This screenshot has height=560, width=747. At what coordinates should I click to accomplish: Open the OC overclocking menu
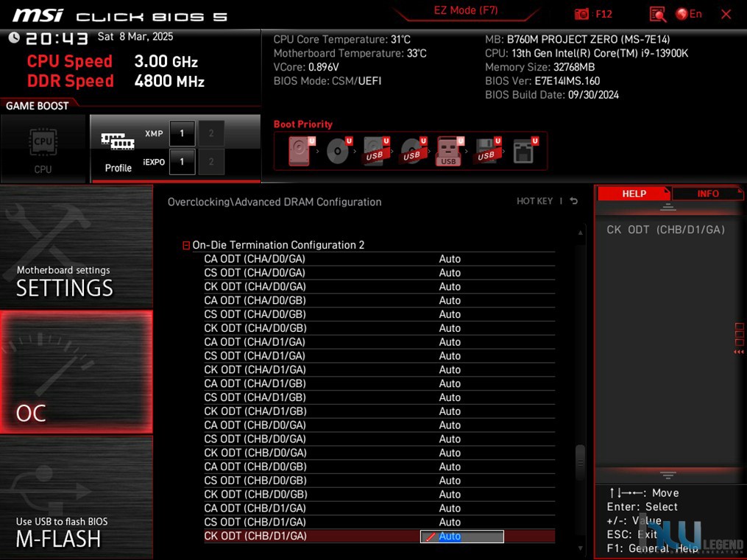(x=77, y=372)
